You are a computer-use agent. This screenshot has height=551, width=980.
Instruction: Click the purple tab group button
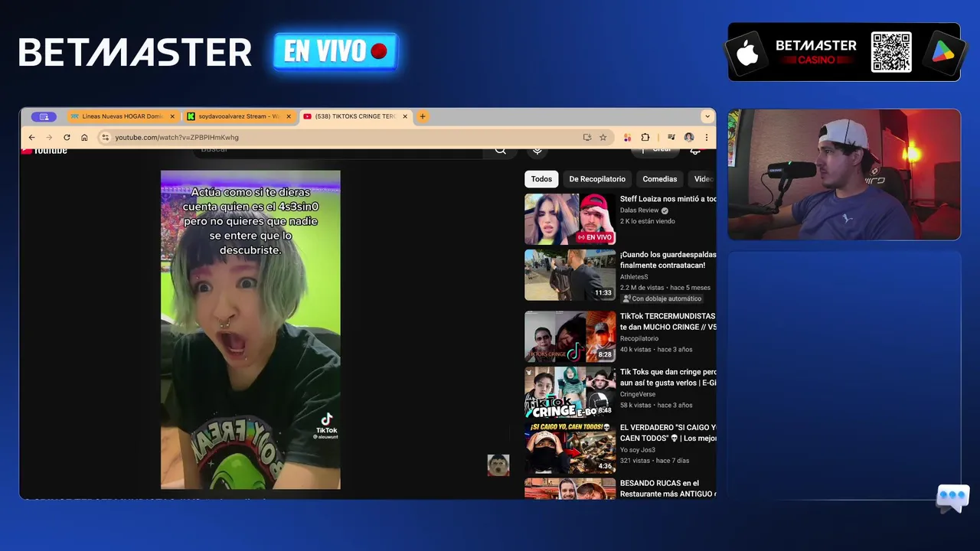[44, 116]
